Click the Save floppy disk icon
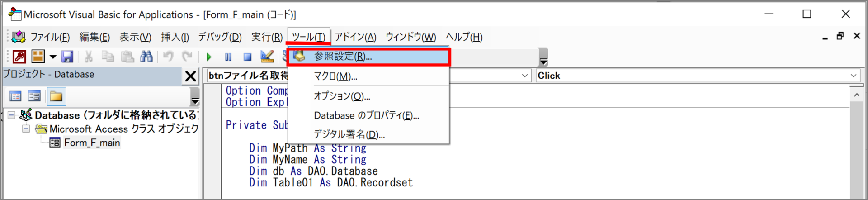The image size is (868, 200). tap(67, 57)
